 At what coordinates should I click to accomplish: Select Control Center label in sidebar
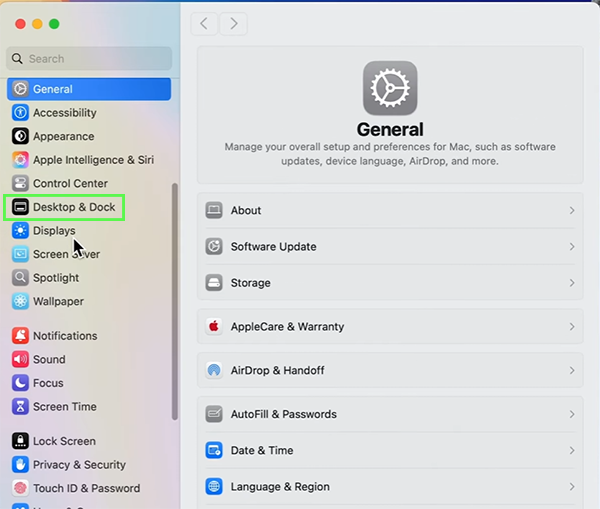point(70,183)
